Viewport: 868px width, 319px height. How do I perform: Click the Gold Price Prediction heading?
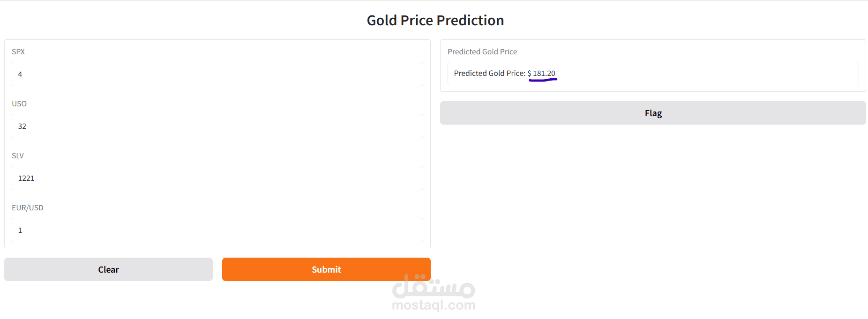[x=435, y=21]
